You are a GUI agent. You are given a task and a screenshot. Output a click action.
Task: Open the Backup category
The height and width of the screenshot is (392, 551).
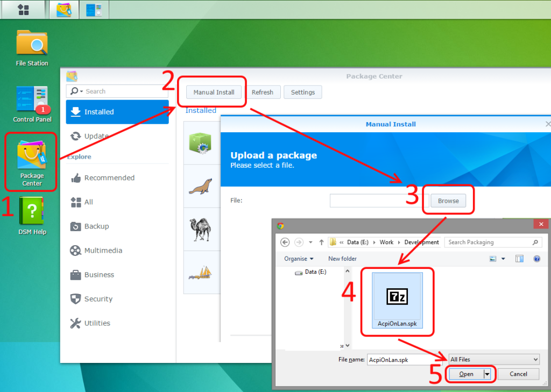[117, 226]
